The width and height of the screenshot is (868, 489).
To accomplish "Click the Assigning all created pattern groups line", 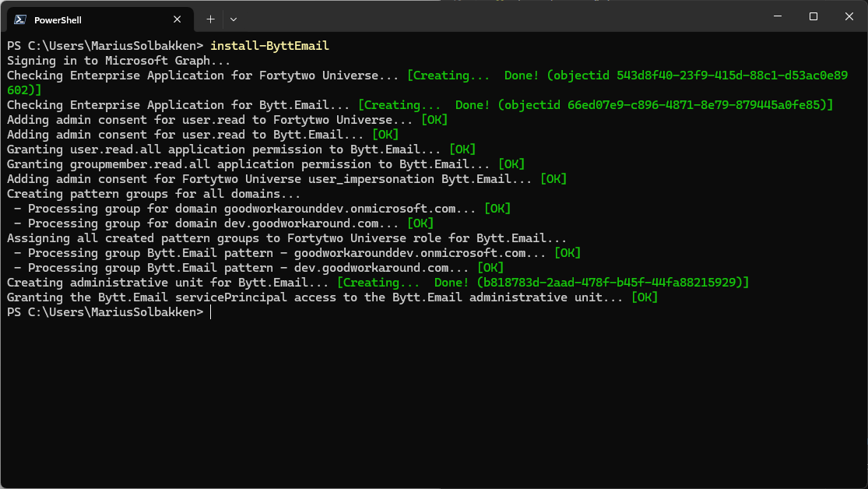I will [286, 238].
